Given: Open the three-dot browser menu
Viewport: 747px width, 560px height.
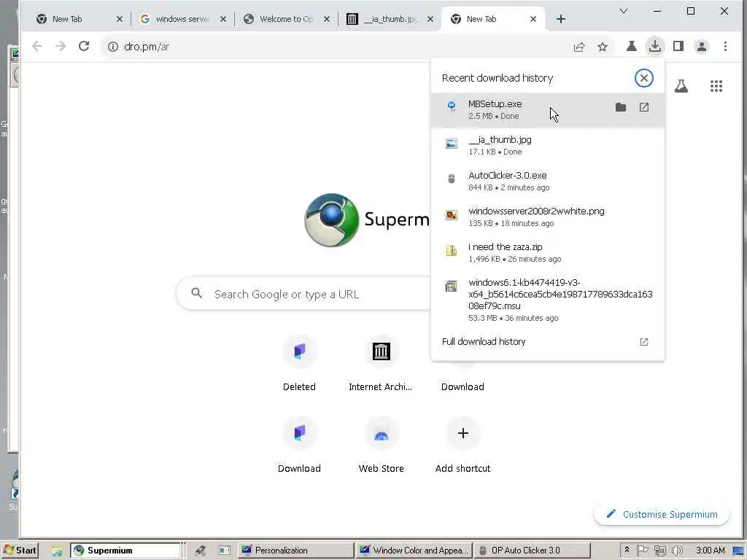Looking at the screenshot, I should pos(725,46).
